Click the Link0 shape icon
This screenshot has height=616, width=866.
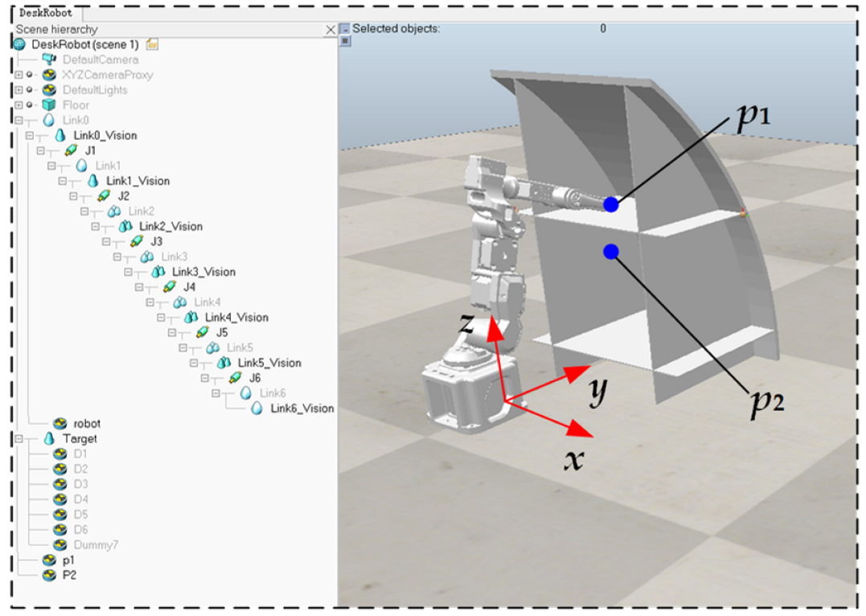pos(49,120)
